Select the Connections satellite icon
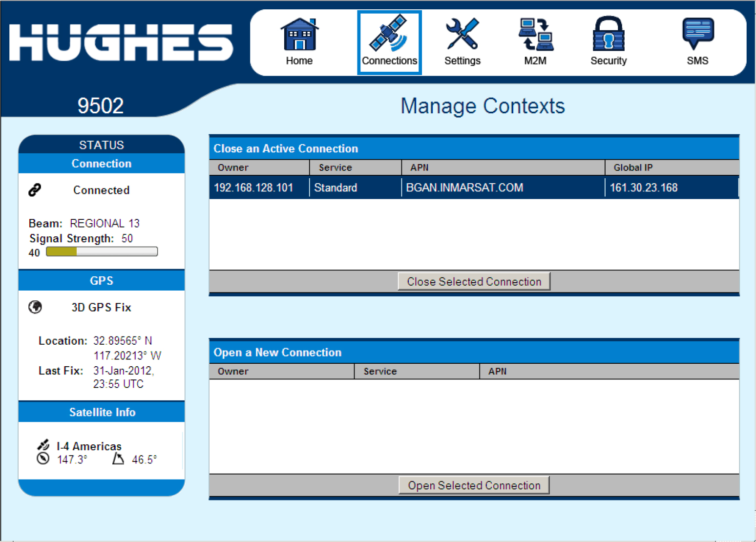This screenshot has width=756, height=542. pos(389,34)
